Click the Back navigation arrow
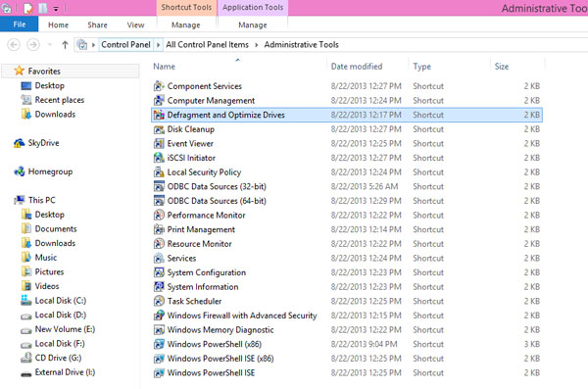The height and width of the screenshot is (389, 588). [x=14, y=45]
